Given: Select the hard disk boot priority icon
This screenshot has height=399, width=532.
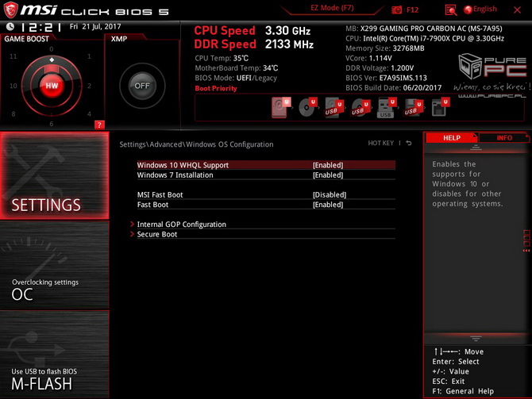Looking at the screenshot, I should click(x=281, y=107).
